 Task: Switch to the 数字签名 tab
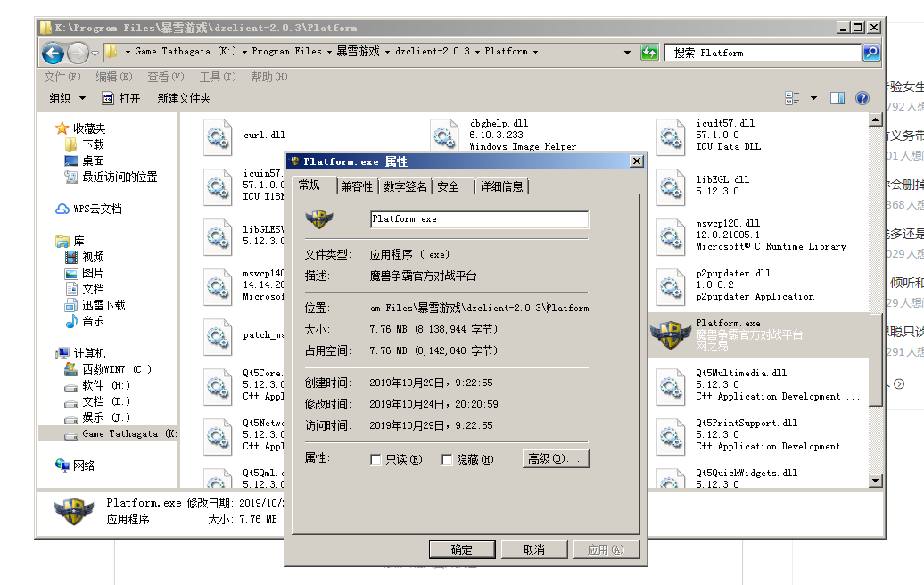[x=405, y=186]
